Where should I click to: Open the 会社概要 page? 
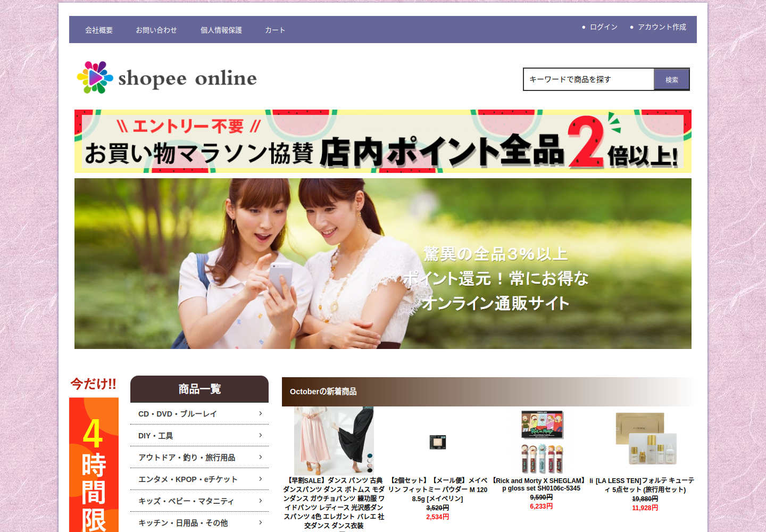(99, 30)
